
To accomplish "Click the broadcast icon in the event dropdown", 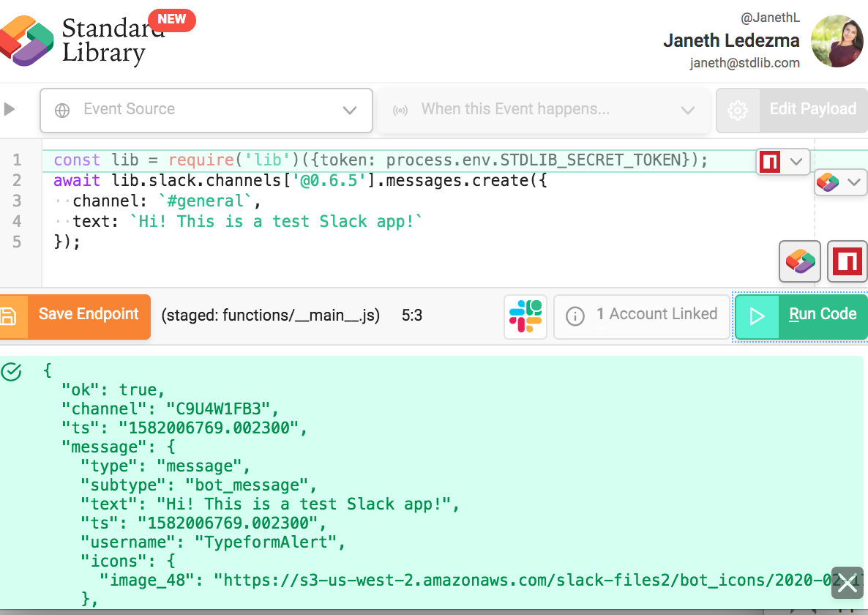I will point(400,111).
